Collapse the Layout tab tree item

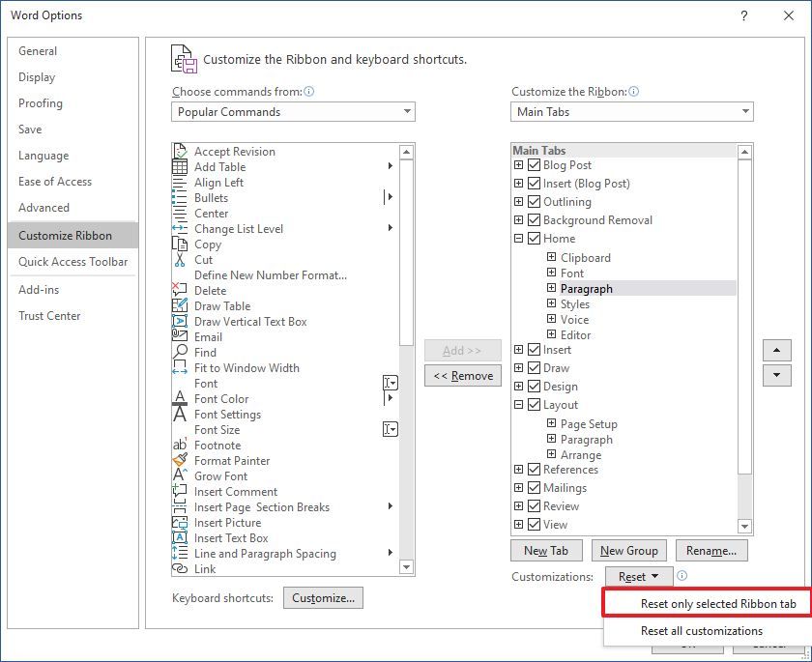pyautogui.click(x=518, y=405)
